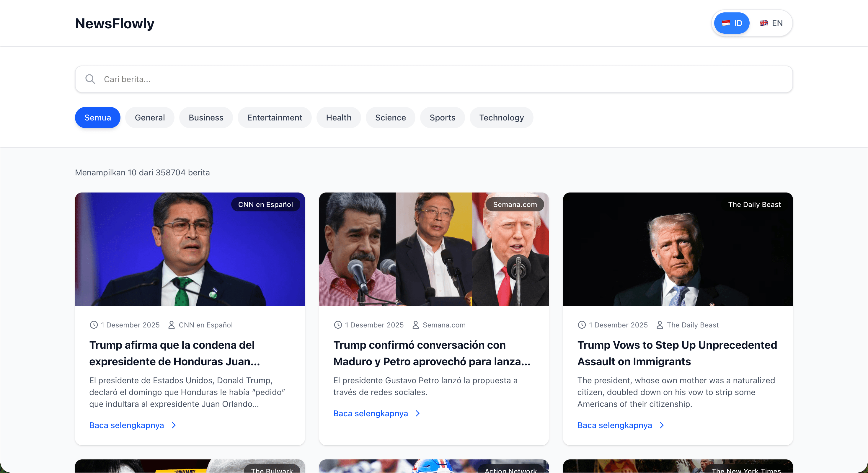
Task: Click summary 'El presidente de Estados Unidos, Donald Trump'
Action: (187, 392)
